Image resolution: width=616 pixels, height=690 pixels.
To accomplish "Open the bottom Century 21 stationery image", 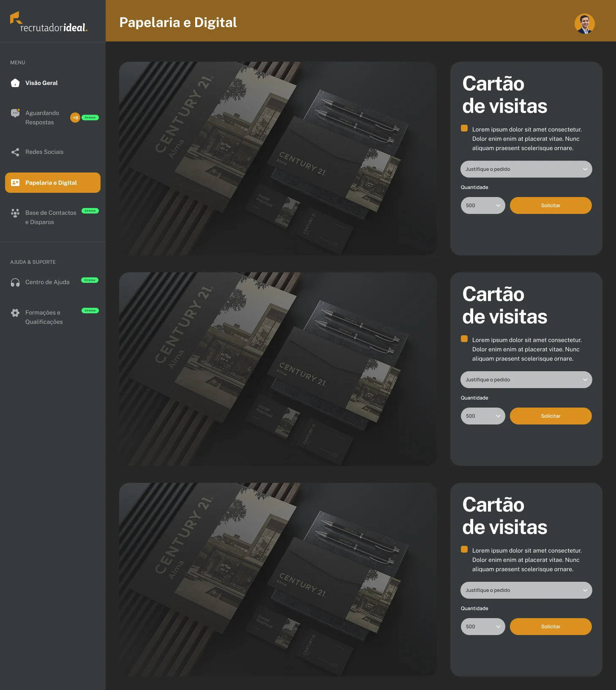I will (x=278, y=580).
